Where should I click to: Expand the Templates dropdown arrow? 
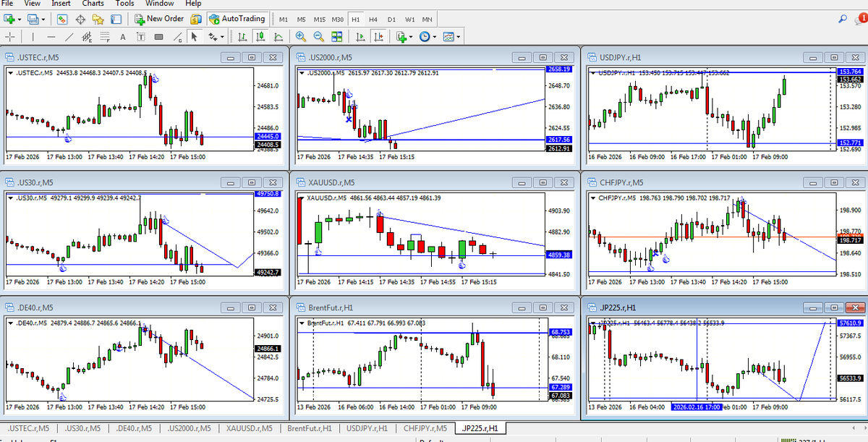459,37
